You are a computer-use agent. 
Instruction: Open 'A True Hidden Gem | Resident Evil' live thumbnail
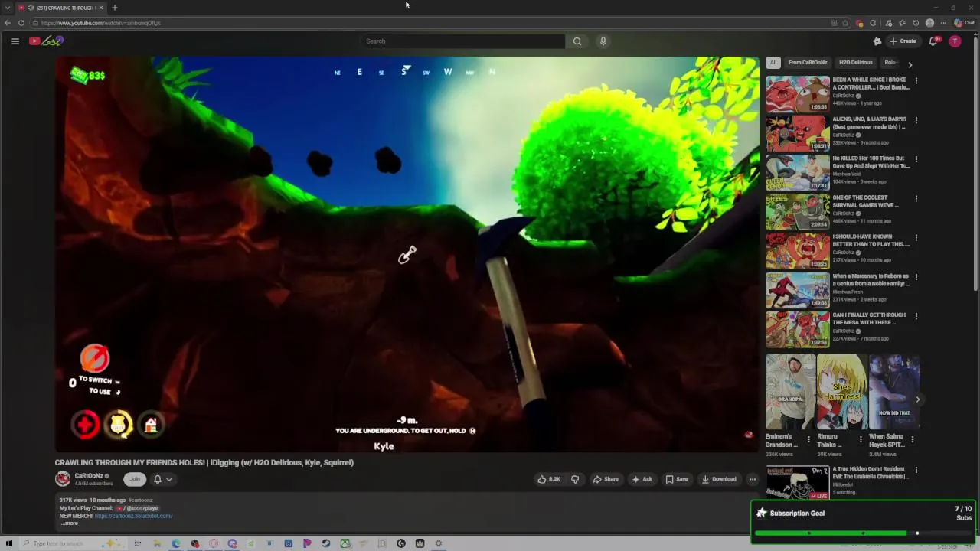797,483
